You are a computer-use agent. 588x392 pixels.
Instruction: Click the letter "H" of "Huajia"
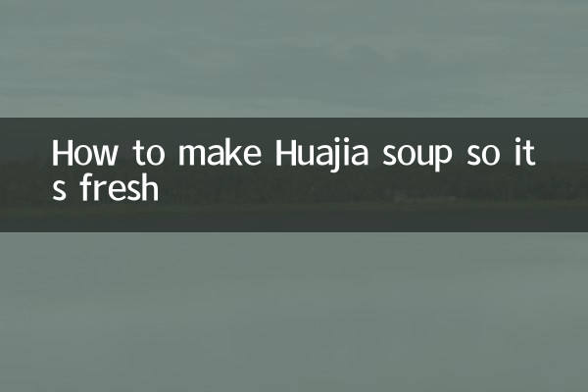coord(284,153)
